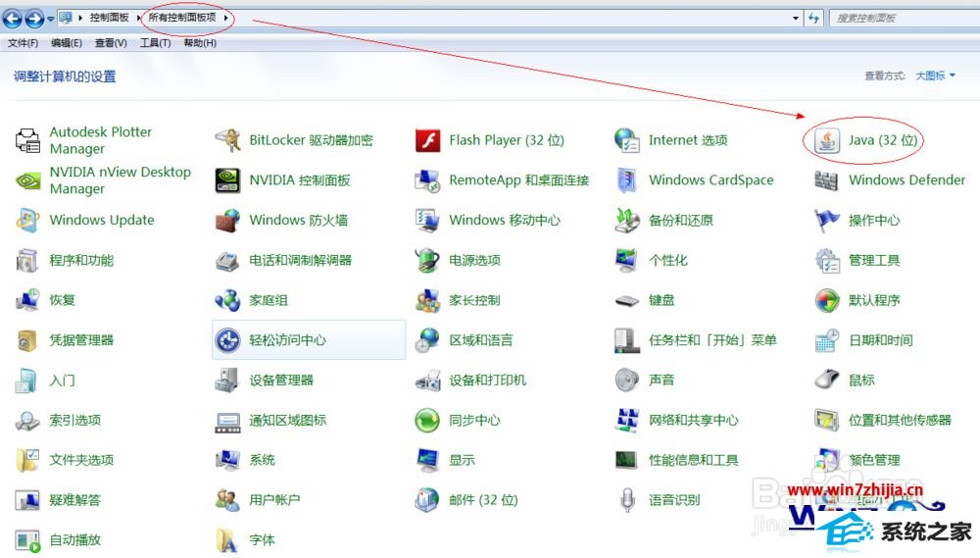Image resolution: width=980 pixels, height=558 pixels.
Task: Open the 索引选项 item
Action: click(x=58, y=421)
